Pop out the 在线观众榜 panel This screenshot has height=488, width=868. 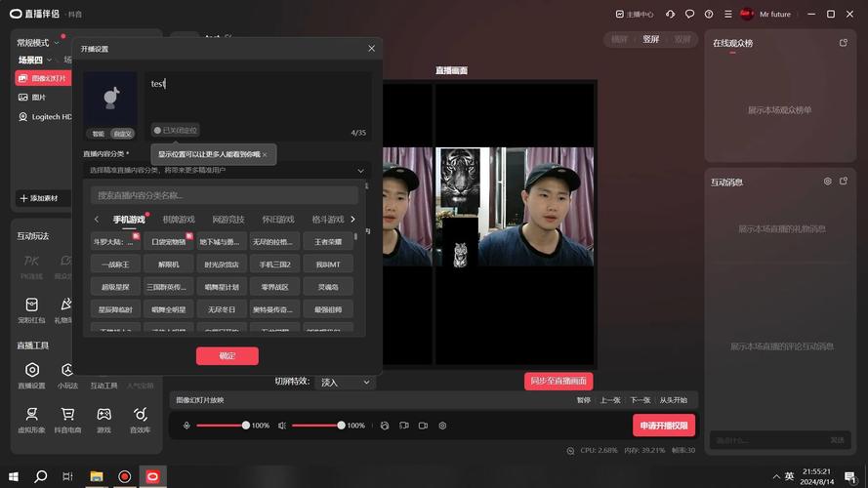coord(844,43)
